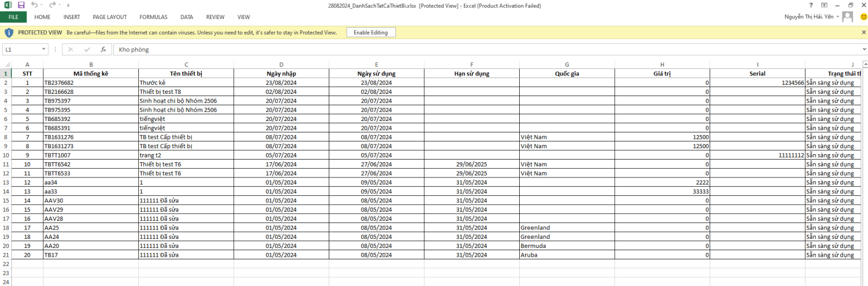868x286 pixels.
Task: Click the Tên thiết bị header cell
Action: point(186,74)
